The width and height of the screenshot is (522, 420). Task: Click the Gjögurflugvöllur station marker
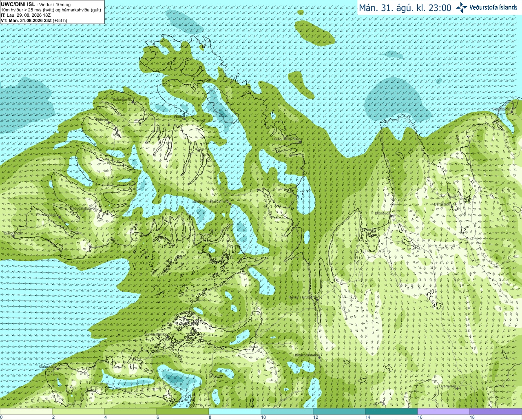[300, 142]
